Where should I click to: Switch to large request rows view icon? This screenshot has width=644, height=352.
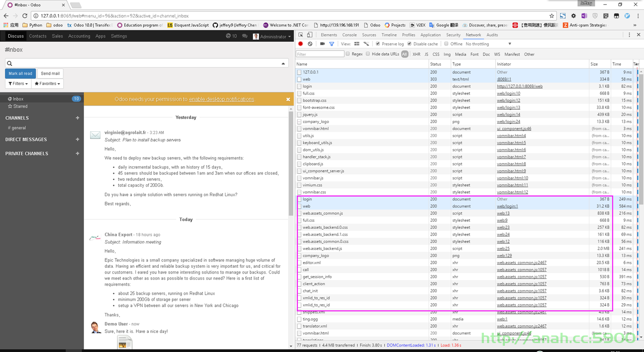[x=357, y=44]
